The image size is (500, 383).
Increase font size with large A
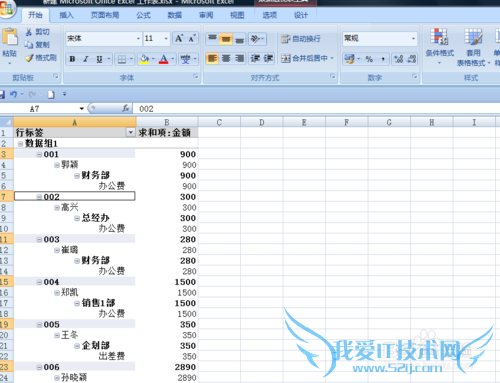tap(179, 39)
